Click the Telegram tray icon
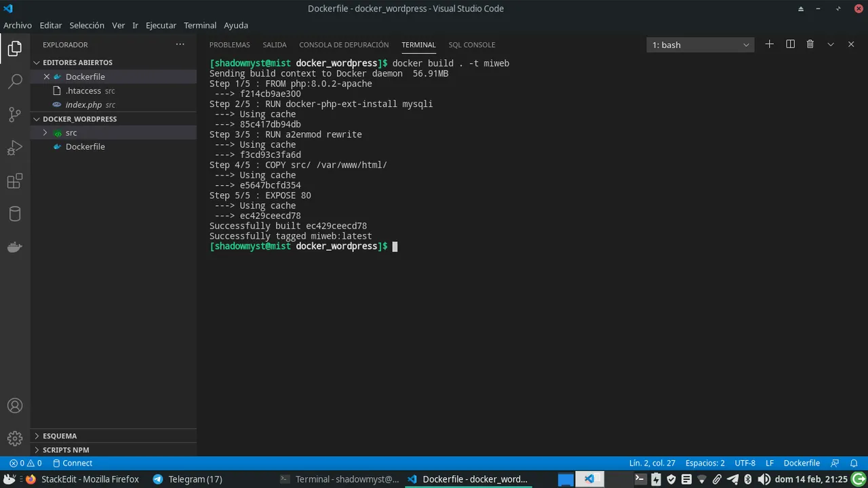This screenshot has width=868, height=488. pyautogui.click(x=732, y=479)
